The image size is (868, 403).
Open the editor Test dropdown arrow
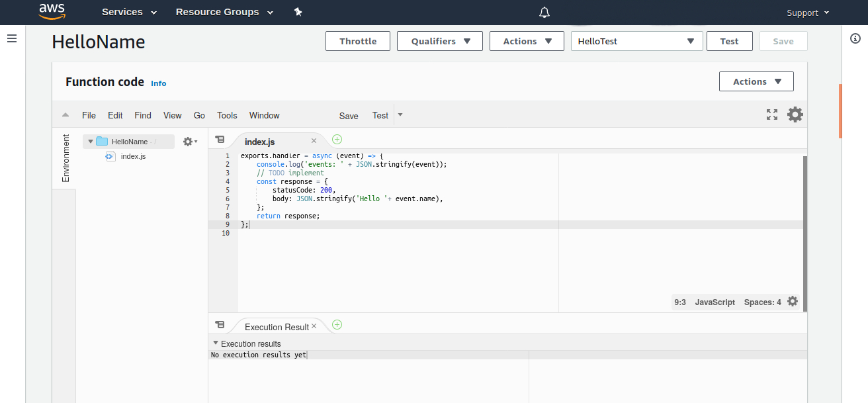click(400, 114)
